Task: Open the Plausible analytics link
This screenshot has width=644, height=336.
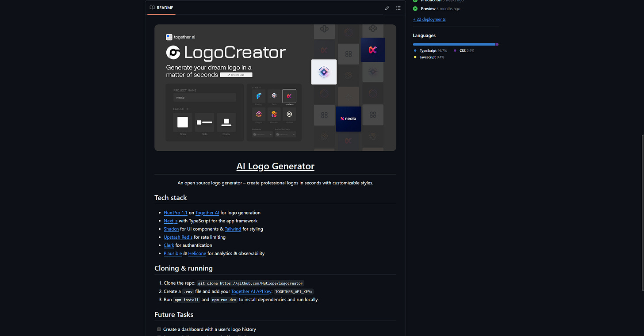Action: [172, 253]
